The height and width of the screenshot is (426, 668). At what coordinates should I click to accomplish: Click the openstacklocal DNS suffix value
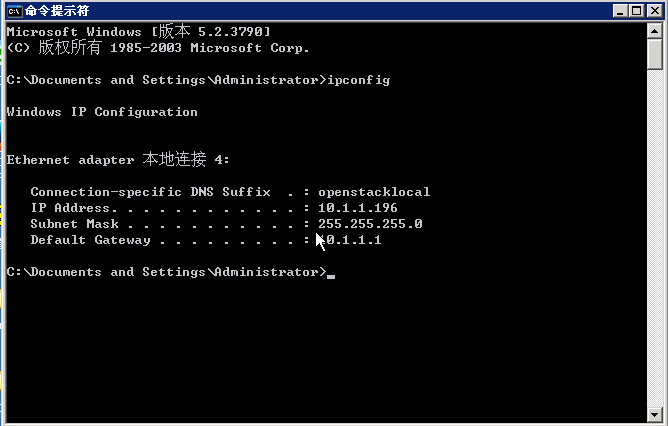[374, 192]
